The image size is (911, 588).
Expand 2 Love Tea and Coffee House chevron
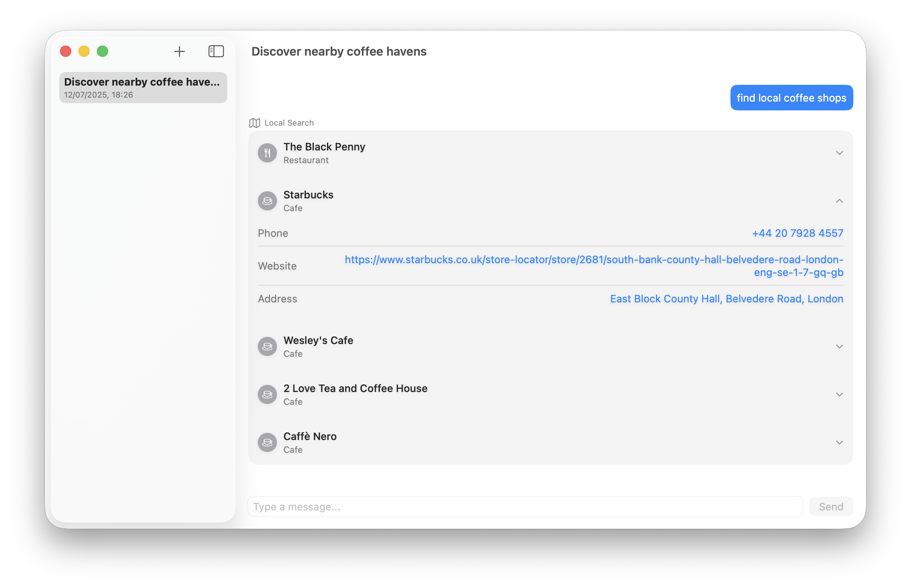pos(839,394)
